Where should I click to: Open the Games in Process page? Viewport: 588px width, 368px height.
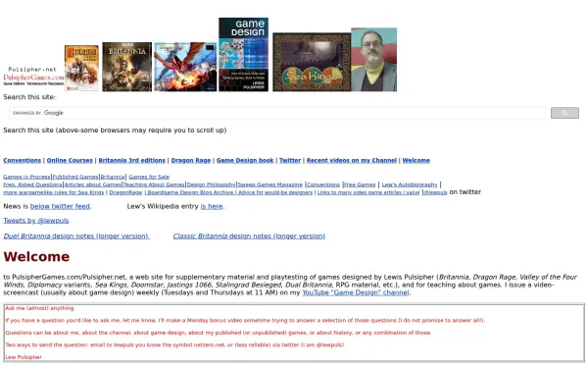[x=26, y=177]
